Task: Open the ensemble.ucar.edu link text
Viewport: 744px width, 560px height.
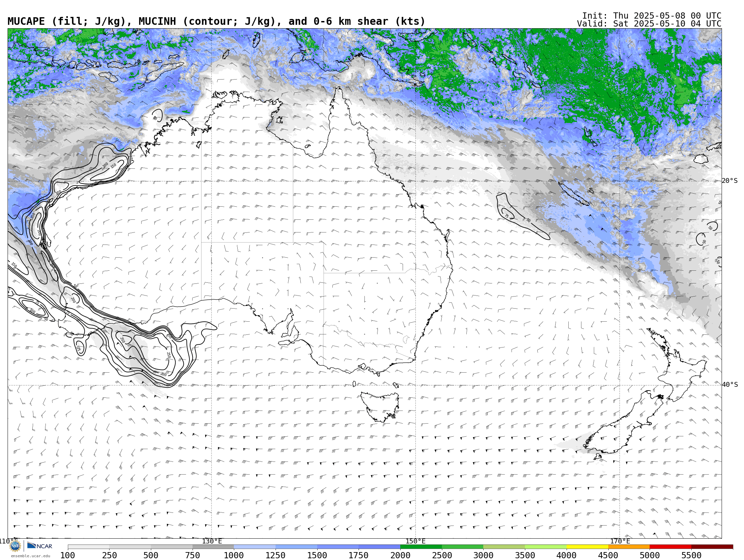Action: click(x=30, y=556)
